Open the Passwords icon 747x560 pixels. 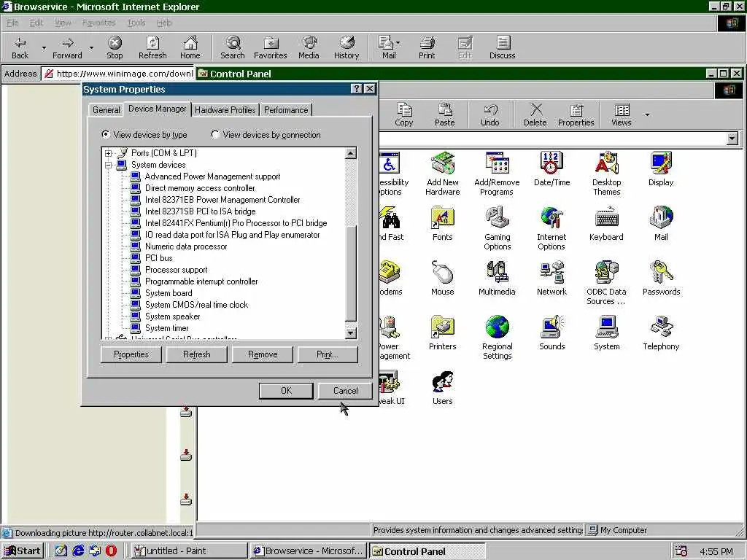(661, 279)
